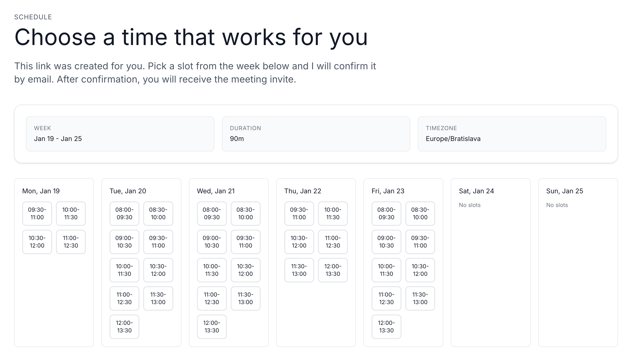Viewport: 635px width, 364px height.
Task: Pick the 12:00-13:30 slot on Tue, Jan 20
Action: click(x=124, y=327)
